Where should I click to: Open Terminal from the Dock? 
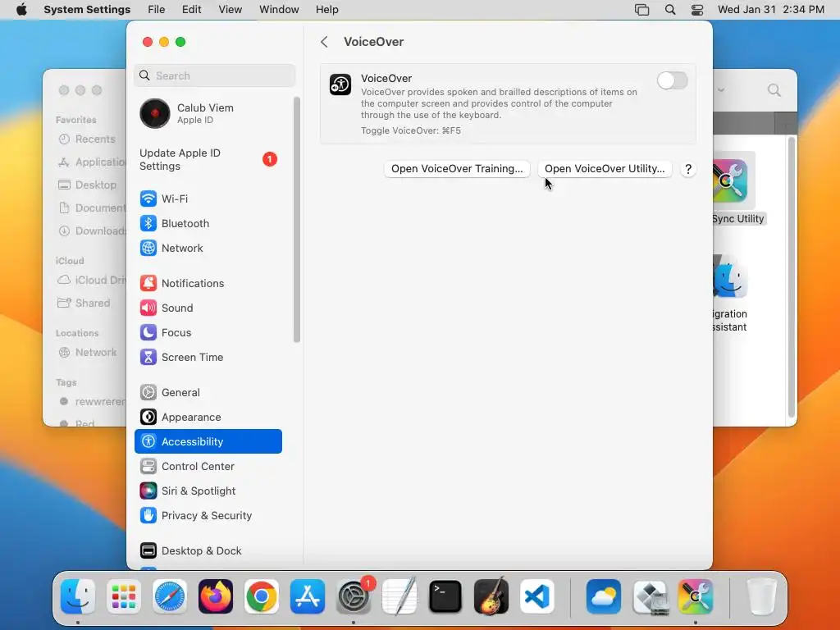(445, 596)
